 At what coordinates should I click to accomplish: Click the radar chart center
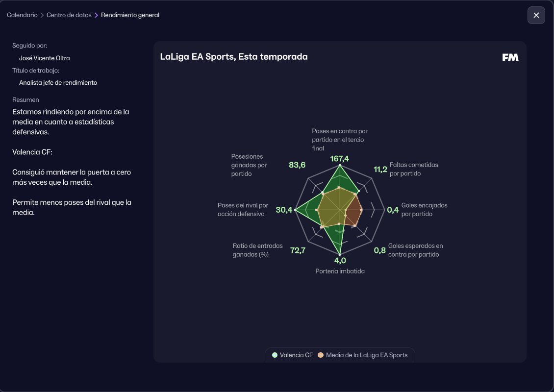pos(340,210)
